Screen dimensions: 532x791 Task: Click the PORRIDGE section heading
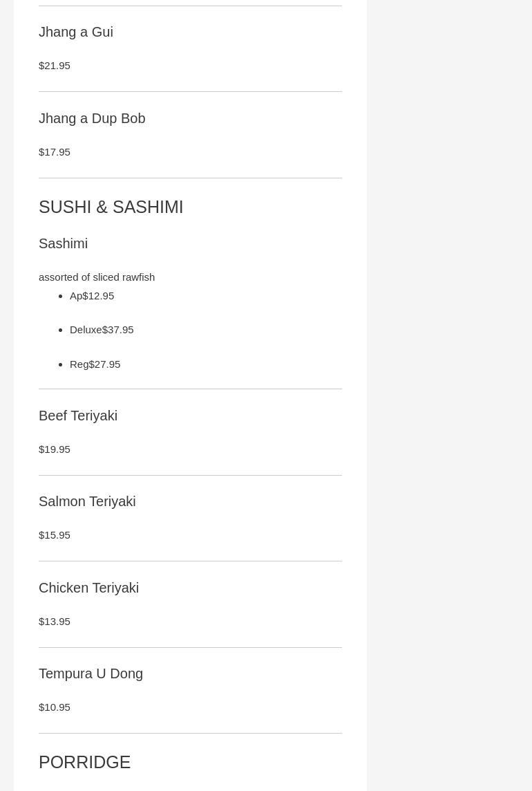coord(84,762)
